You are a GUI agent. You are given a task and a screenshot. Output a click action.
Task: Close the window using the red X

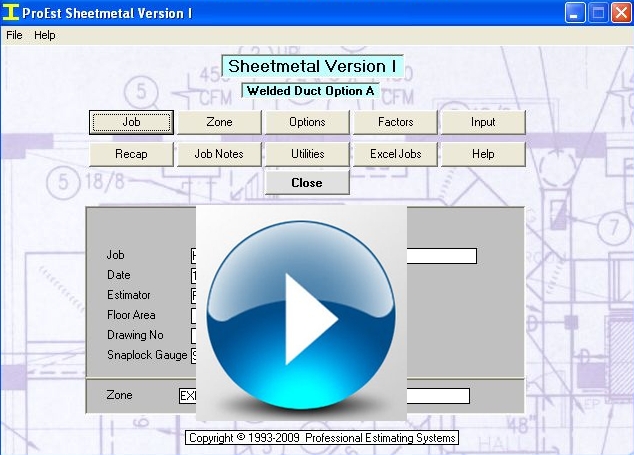(x=620, y=13)
